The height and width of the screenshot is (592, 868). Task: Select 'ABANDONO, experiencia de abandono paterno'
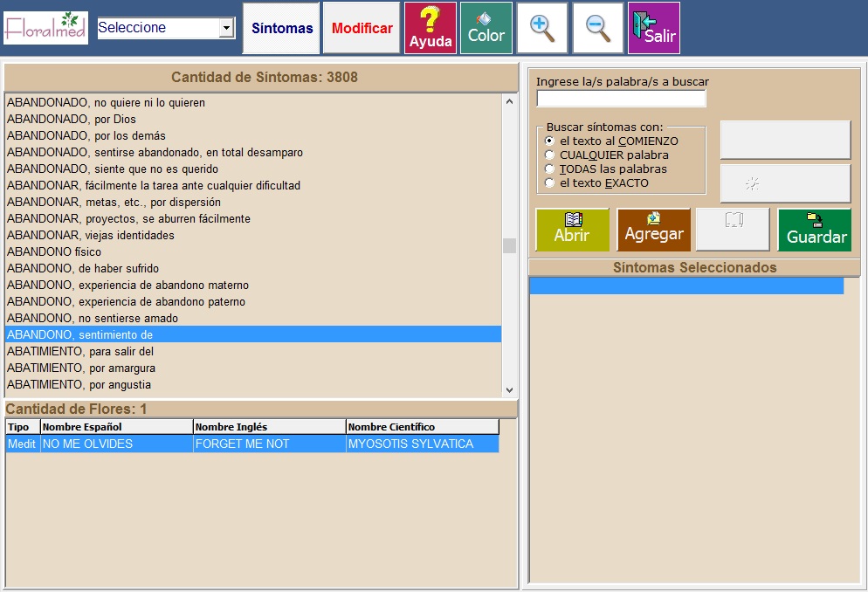coord(253,301)
